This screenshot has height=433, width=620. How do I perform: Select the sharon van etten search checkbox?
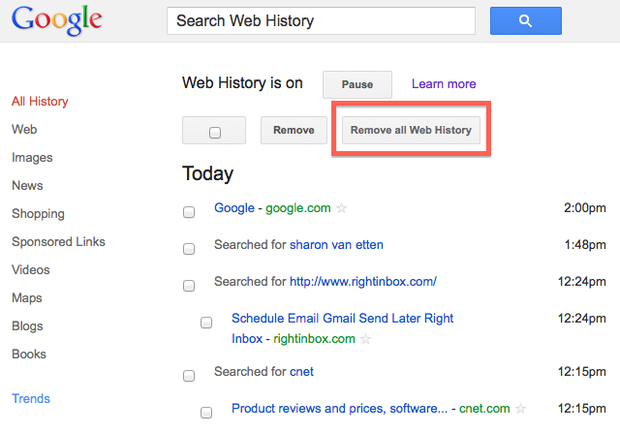[189, 248]
